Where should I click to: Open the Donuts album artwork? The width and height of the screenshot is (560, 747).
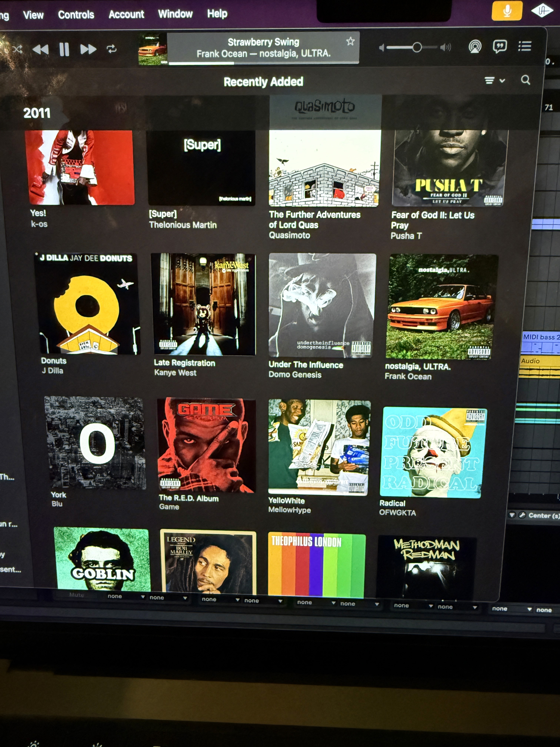(x=88, y=304)
